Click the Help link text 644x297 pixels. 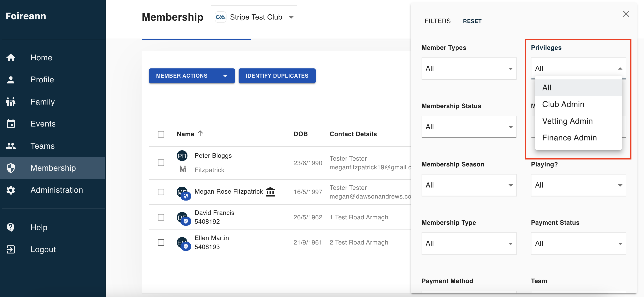point(39,227)
